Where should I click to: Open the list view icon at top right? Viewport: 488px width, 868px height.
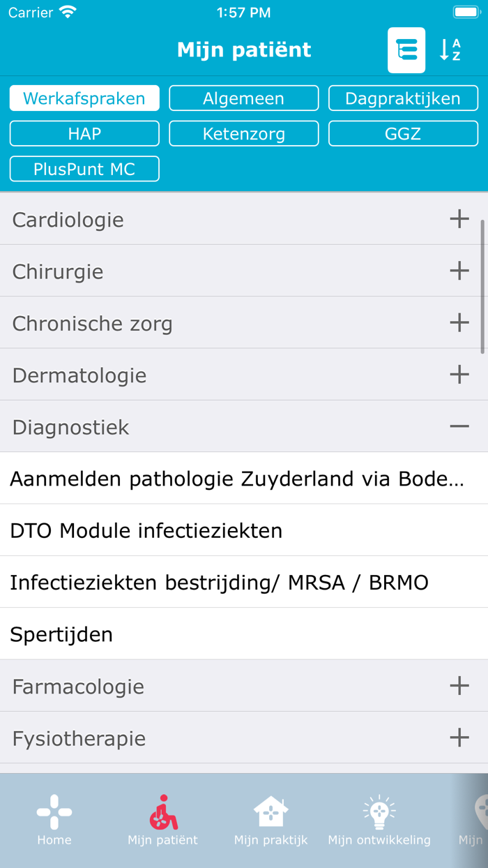point(406,50)
